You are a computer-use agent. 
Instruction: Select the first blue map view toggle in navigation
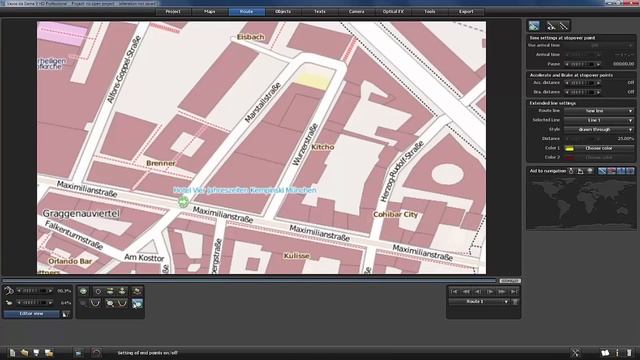pos(602,171)
